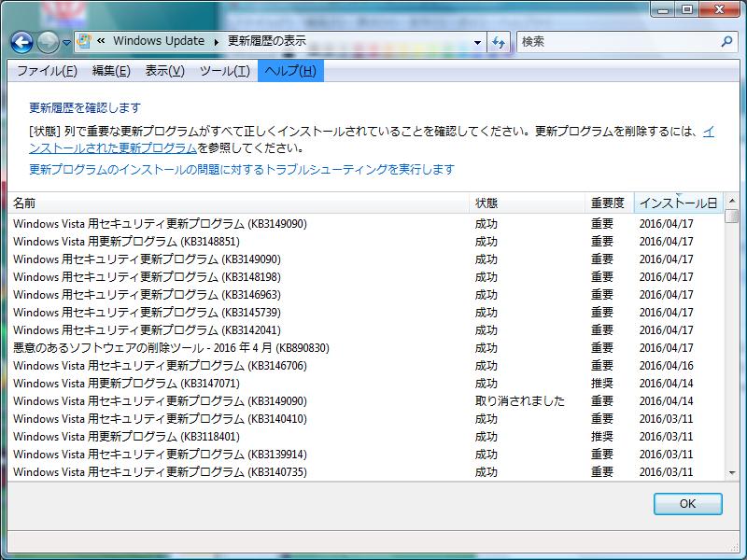Screen dimensions: 747x560
Task: Open the ツール(T) menu
Action: tap(224, 71)
